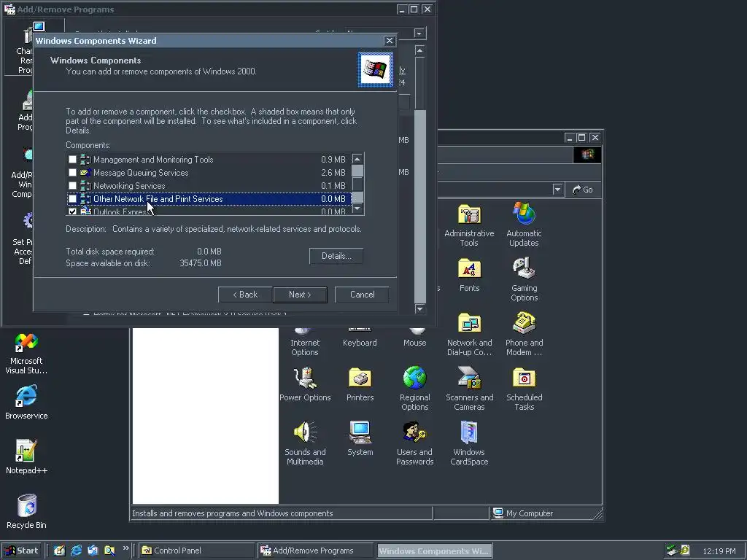Open Sounds and Multimedia applet

click(x=305, y=444)
